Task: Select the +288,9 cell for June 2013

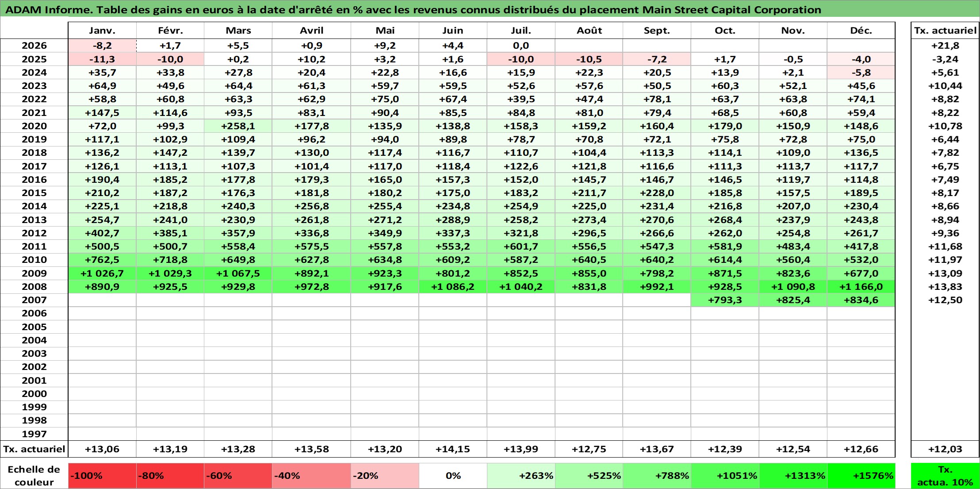Action: point(453,219)
